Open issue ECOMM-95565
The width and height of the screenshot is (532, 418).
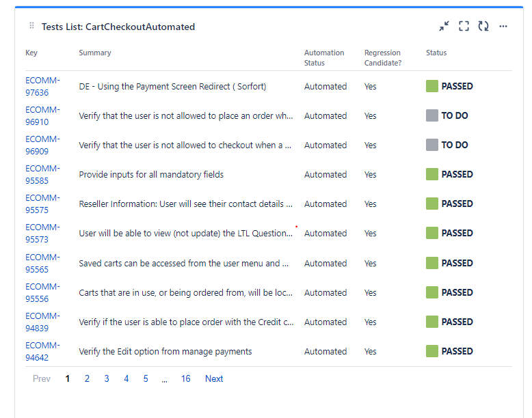coord(42,264)
